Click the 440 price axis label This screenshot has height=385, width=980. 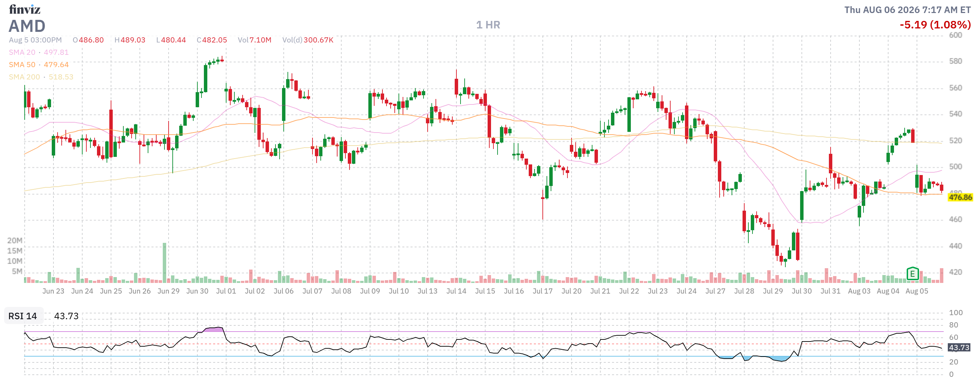pyautogui.click(x=956, y=246)
